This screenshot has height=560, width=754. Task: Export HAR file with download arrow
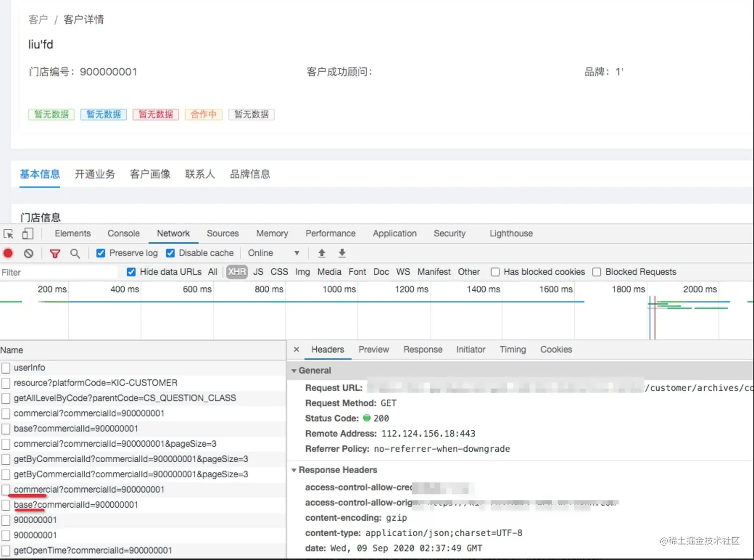click(x=342, y=253)
